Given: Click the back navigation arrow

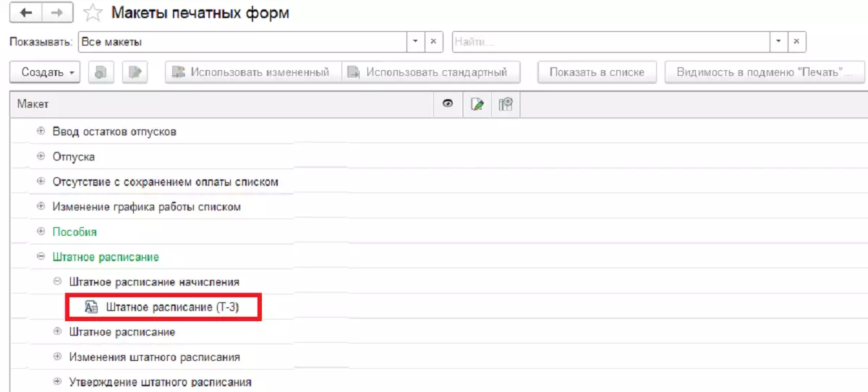Looking at the screenshot, I should (x=26, y=13).
